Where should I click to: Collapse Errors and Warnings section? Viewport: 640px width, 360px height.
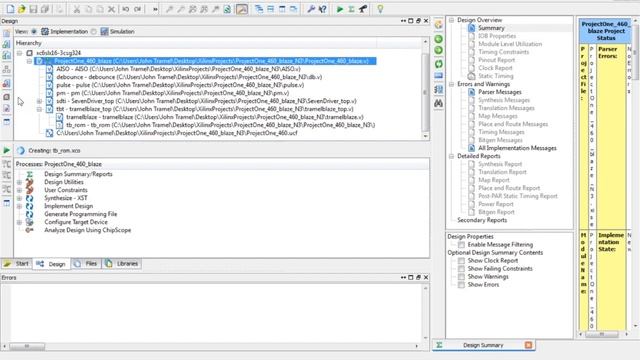(x=451, y=84)
